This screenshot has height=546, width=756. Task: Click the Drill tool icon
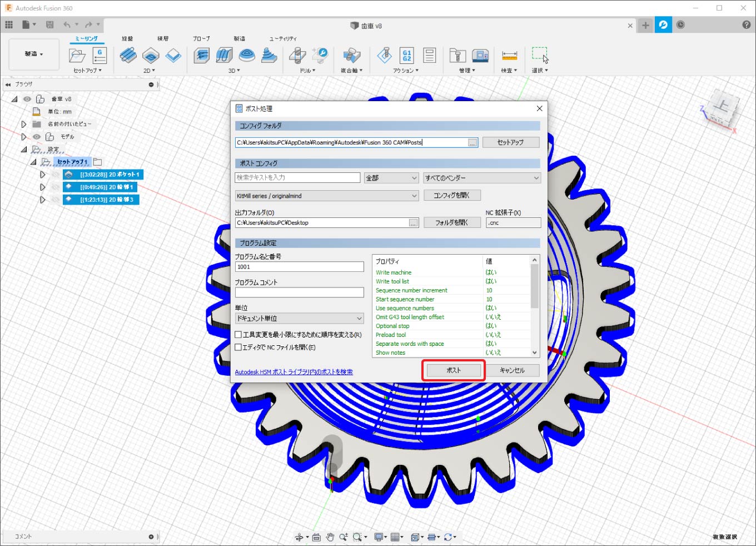tap(297, 56)
